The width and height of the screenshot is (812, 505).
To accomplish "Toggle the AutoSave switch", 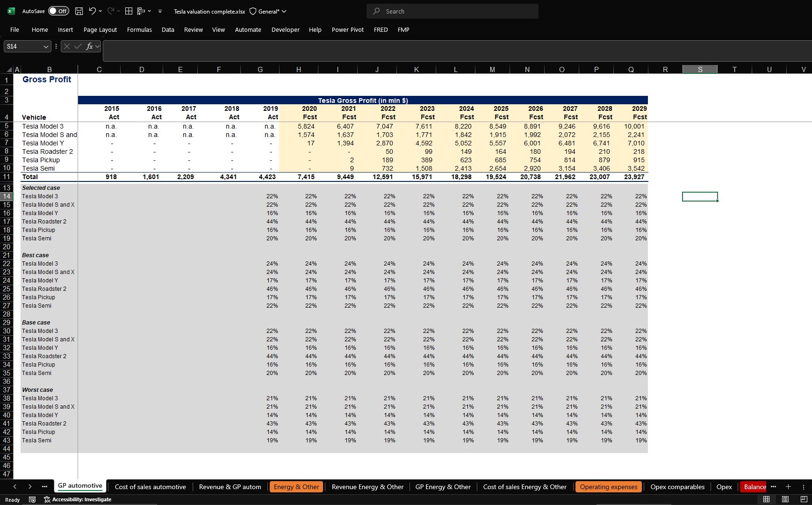I will pyautogui.click(x=59, y=11).
